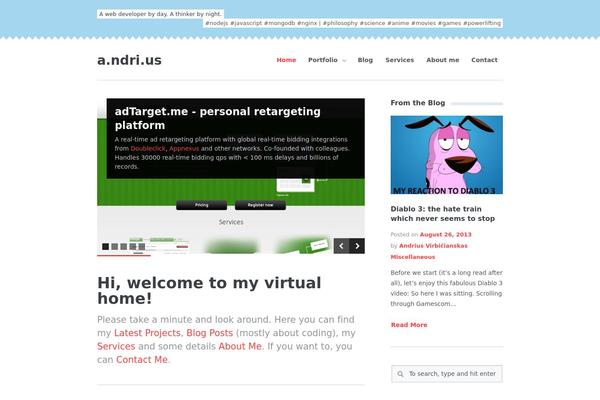Expand the Portfolio dropdown arrow
The height and width of the screenshot is (400, 600).
[344, 60]
